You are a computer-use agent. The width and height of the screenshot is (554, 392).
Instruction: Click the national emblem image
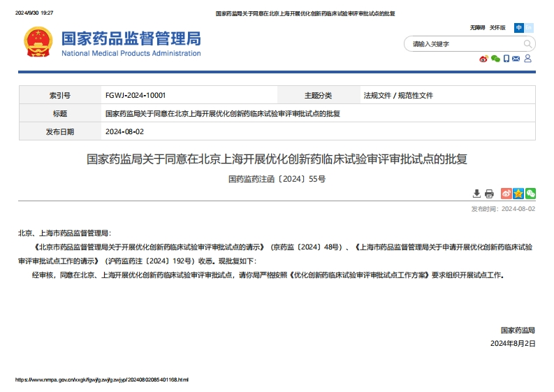[38, 43]
